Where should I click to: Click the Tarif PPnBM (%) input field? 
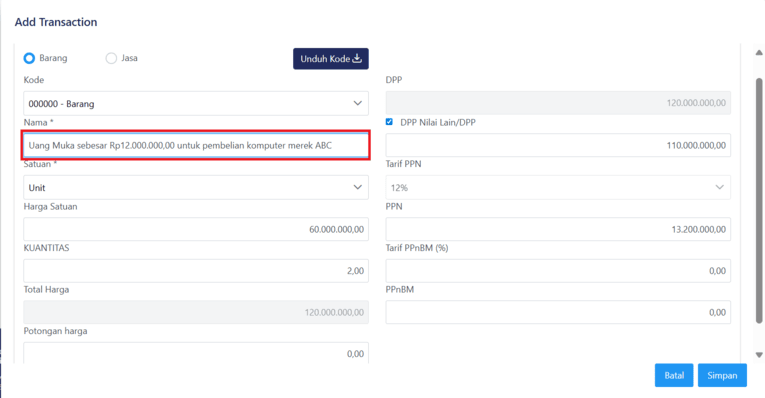(558, 271)
